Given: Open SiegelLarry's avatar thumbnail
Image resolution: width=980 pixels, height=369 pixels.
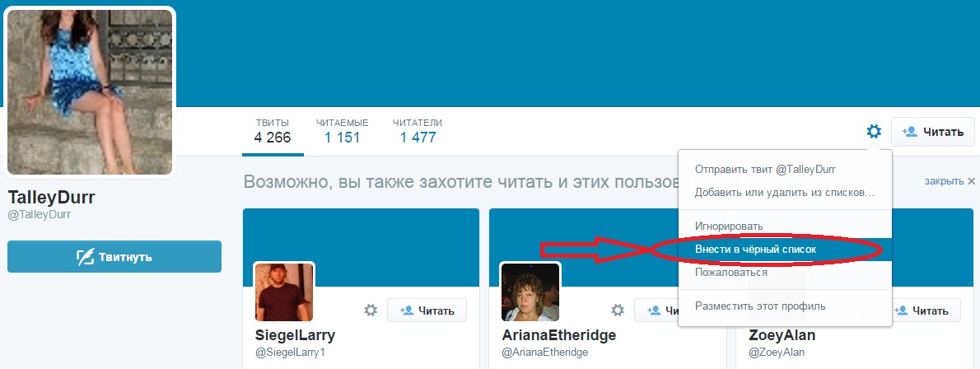Looking at the screenshot, I should pos(284,292).
